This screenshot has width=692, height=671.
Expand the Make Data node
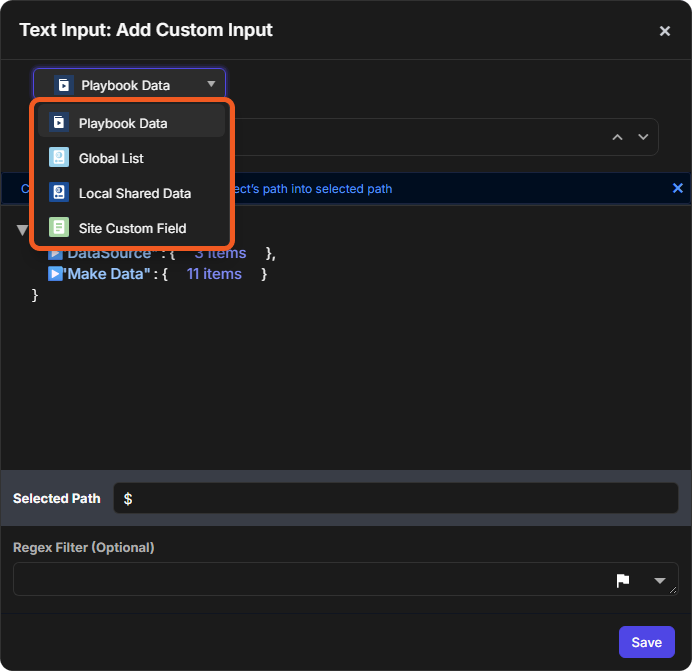tap(55, 274)
